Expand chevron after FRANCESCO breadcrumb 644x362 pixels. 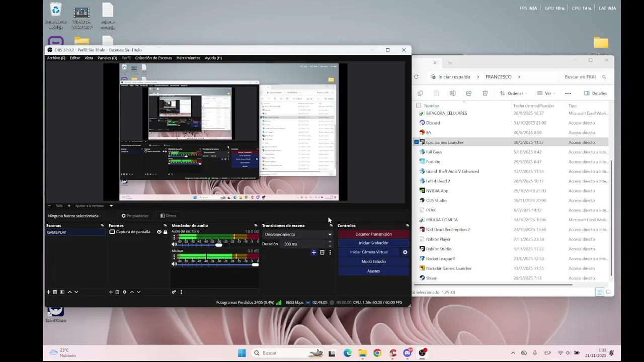[519, 77]
